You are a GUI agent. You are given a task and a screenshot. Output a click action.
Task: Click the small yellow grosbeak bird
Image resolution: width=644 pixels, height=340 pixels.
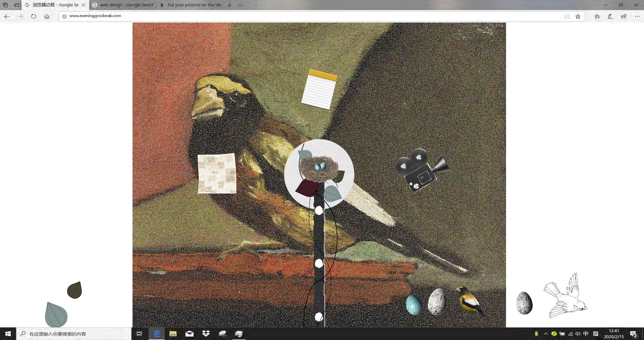click(x=470, y=300)
